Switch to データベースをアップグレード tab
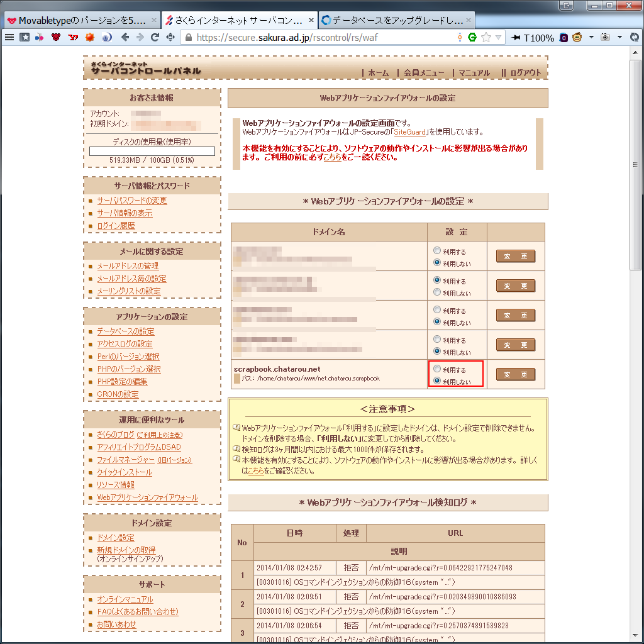 coord(396,20)
